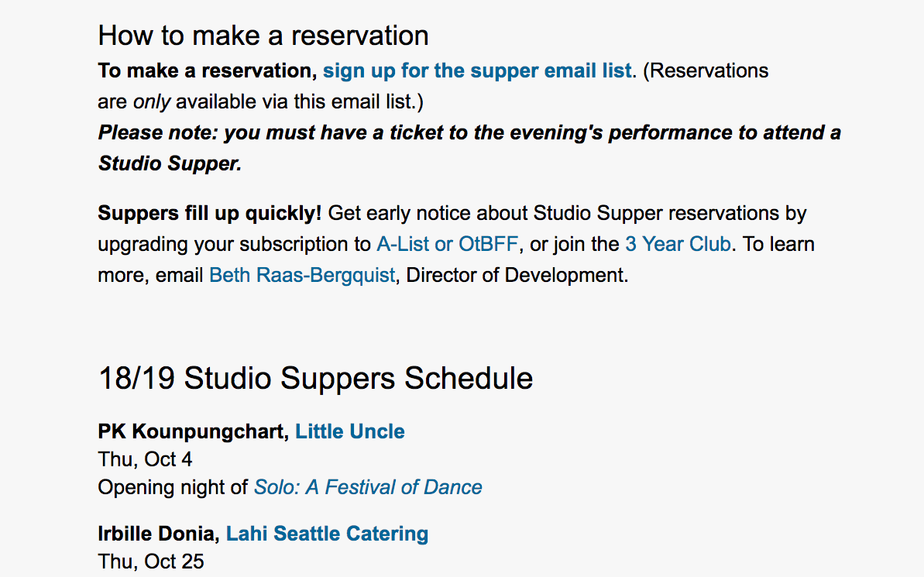Visit the Little Uncle restaurant link
This screenshot has width=924, height=577.
pyautogui.click(x=350, y=431)
